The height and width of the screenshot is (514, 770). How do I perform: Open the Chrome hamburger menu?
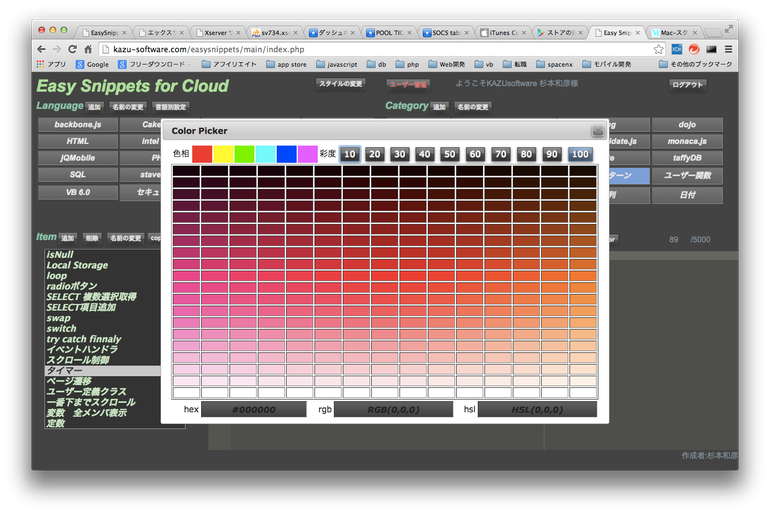point(728,49)
